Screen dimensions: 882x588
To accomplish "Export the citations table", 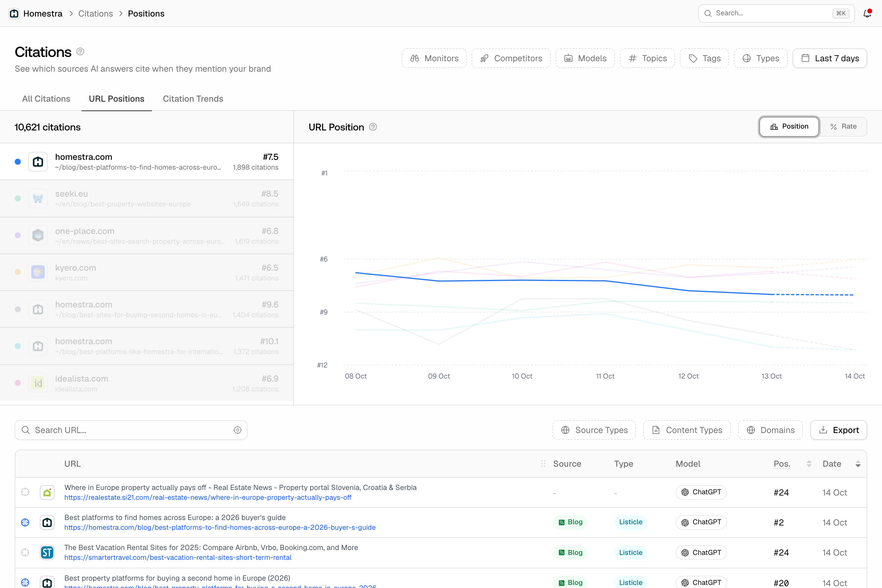I will coord(839,430).
